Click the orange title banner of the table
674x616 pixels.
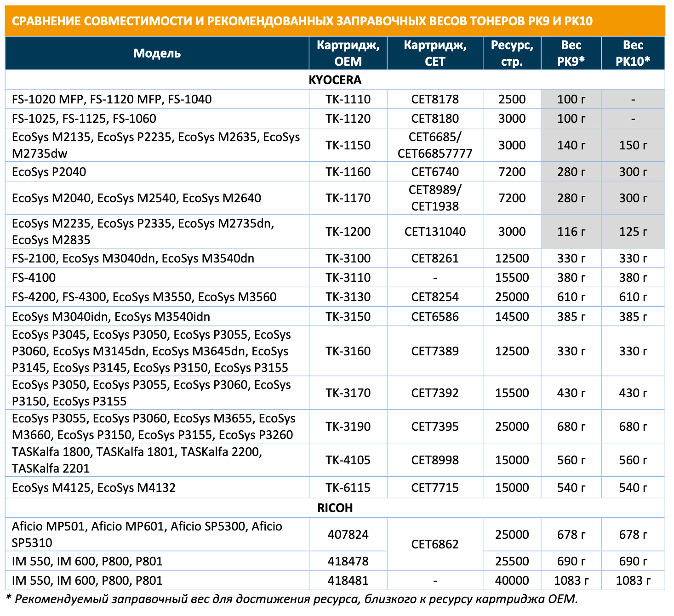coord(335,21)
